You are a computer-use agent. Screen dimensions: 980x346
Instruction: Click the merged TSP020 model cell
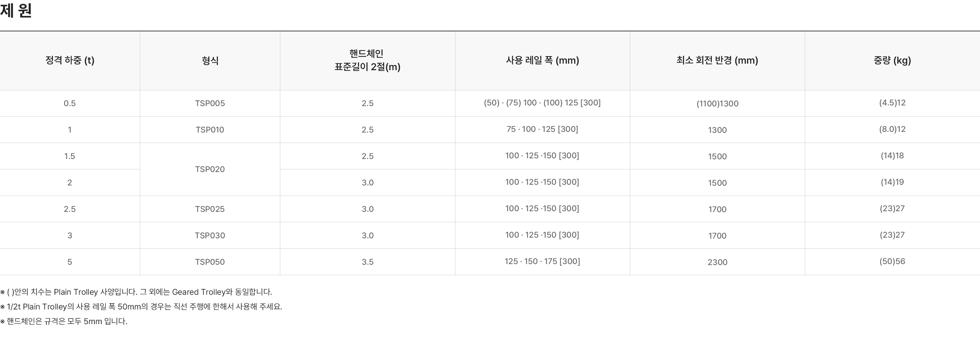[x=210, y=169]
